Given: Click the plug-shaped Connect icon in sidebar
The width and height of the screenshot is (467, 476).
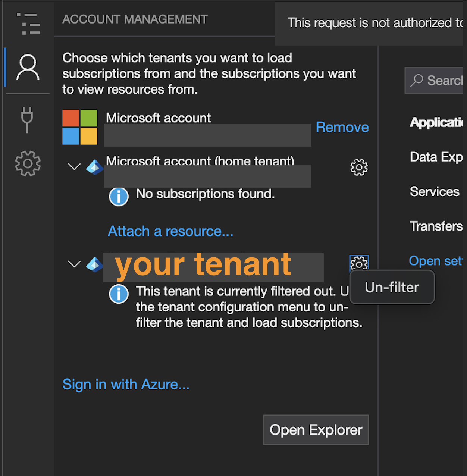Looking at the screenshot, I should coord(27,119).
